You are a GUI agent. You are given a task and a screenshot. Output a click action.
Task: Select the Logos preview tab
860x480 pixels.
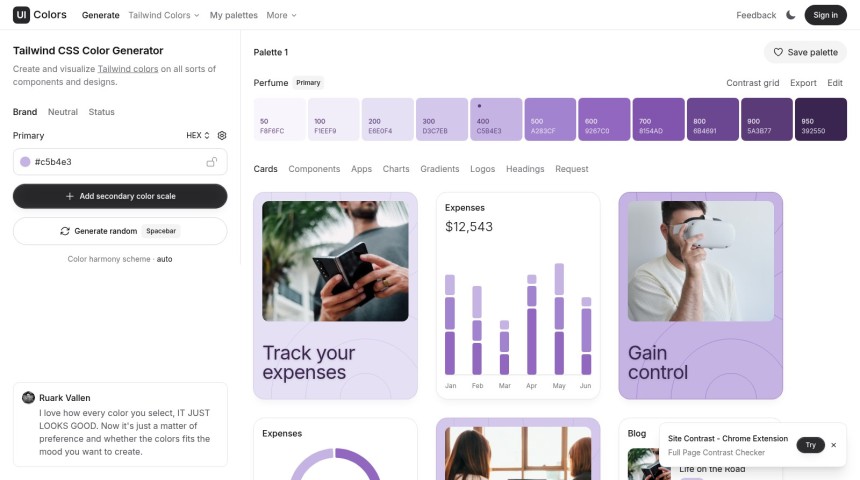[x=483, y=169]
